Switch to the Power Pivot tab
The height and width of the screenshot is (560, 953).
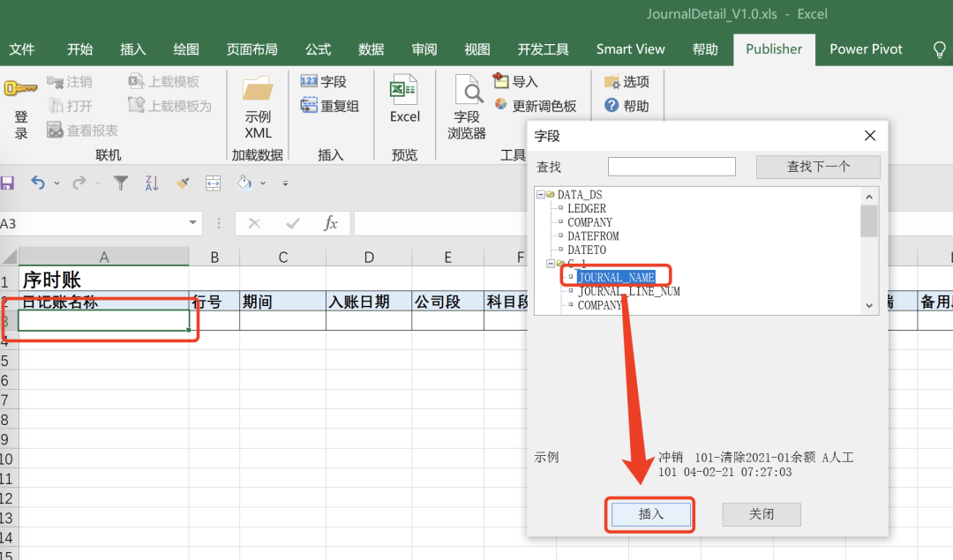click(x=867, y=49)
